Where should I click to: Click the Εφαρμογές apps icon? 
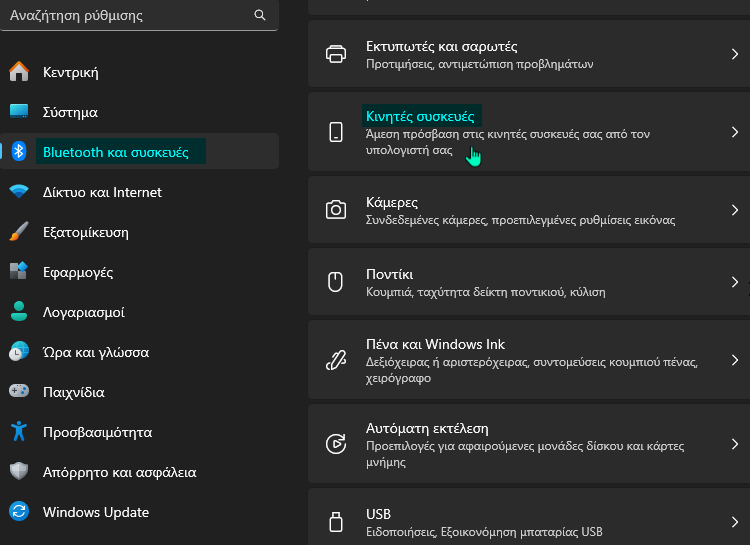pyautogui.click(x=19, y=271)
